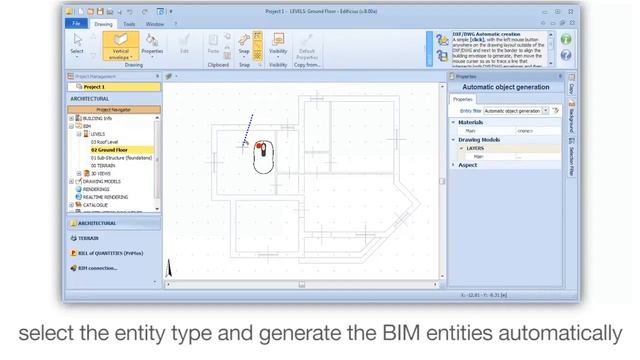Click the Default Properties copy tool
This screenshot has width=640, height=360.
point(307,46)
